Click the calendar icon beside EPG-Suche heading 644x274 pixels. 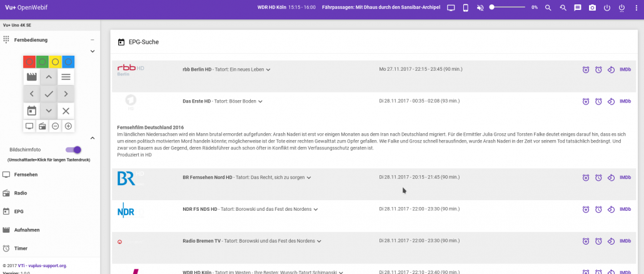[x=121, y=42]
